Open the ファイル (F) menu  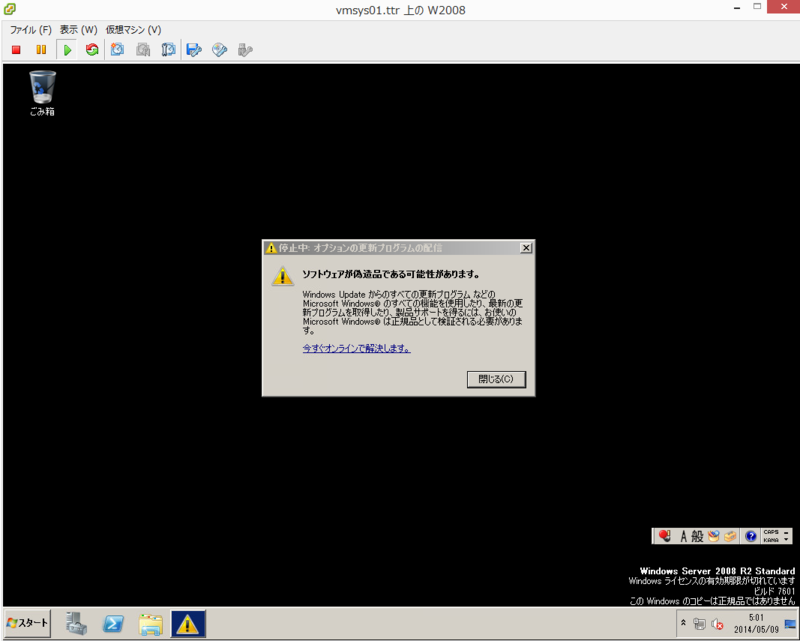coord(31,30)
